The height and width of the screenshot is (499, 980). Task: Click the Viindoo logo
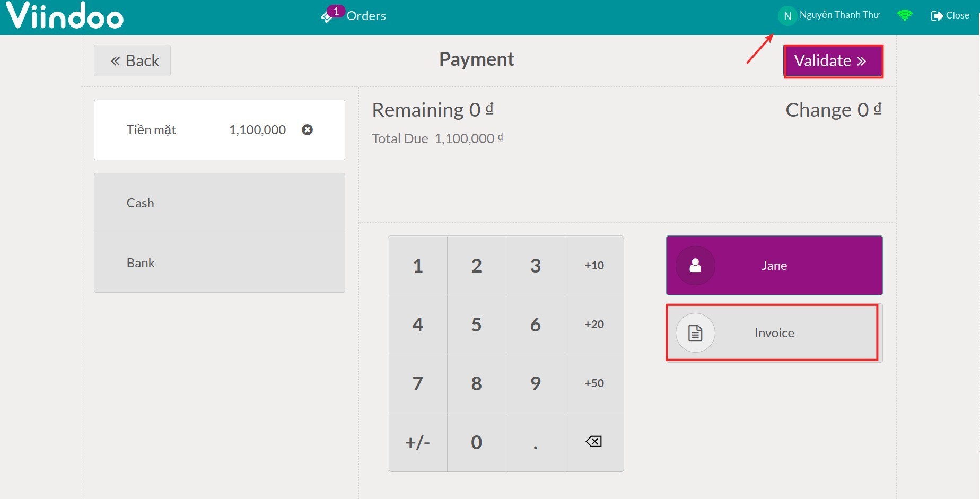tap(64, 16)
